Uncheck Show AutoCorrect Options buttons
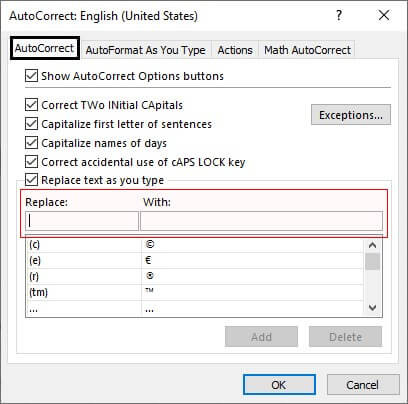 pyautogui.click(x=31, y=76)
